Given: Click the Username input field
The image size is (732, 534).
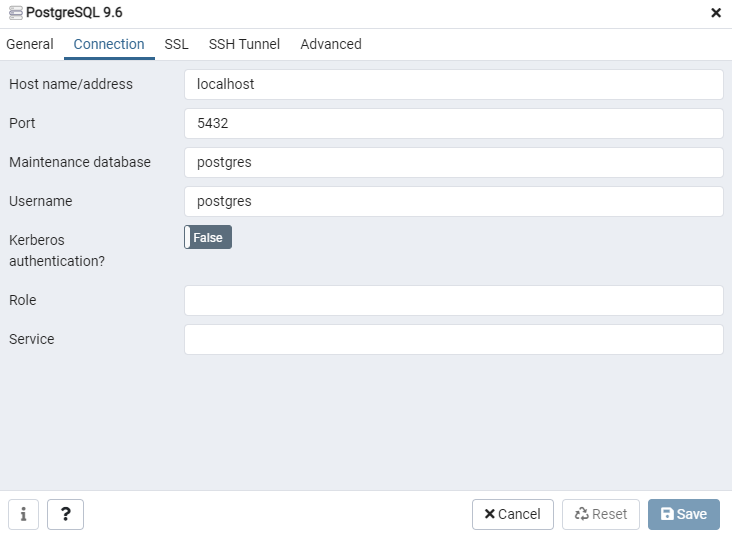Looking at the screenshot, I should click(454, 201).
